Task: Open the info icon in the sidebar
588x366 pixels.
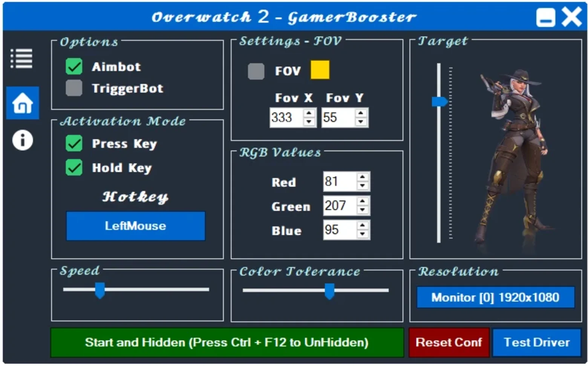Action: click(x=23, y=141)
